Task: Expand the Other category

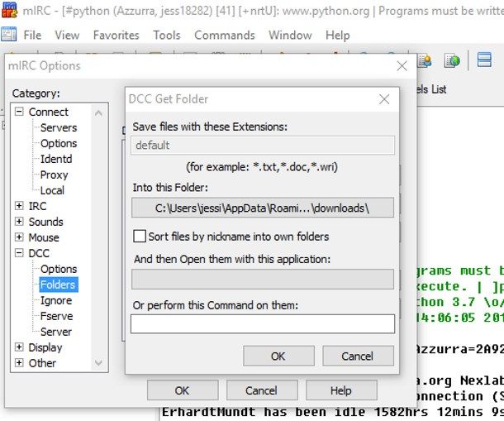Action: pyautogui.click(x=19, y=363)
